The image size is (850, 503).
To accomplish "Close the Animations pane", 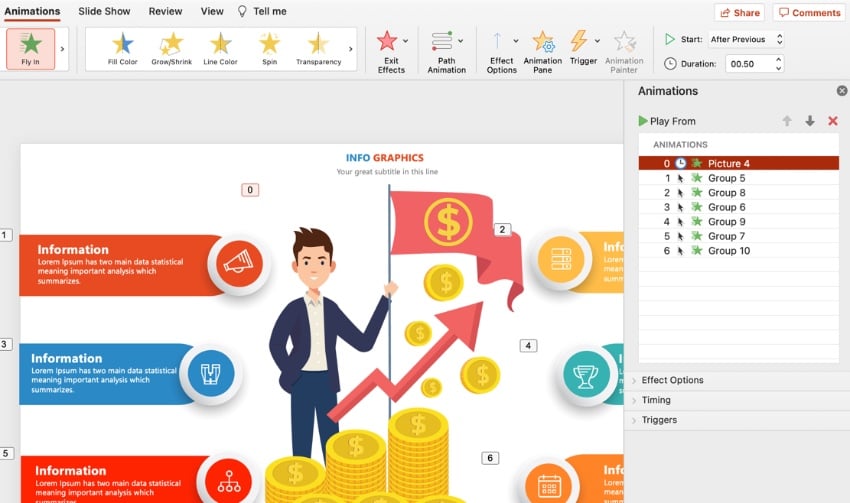I will pyautogui.click(x=842, y=91).
